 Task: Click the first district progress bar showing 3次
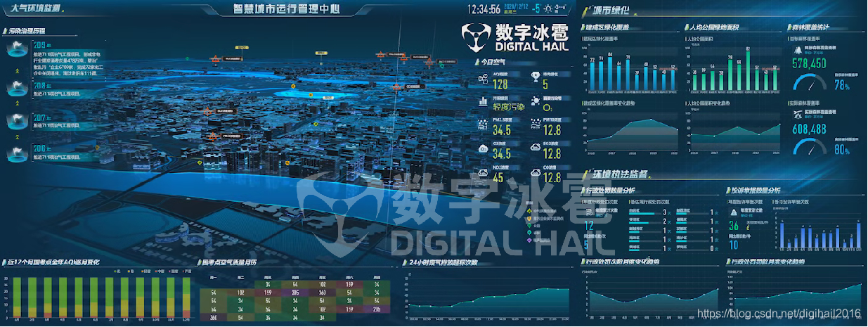coord(644,213)
